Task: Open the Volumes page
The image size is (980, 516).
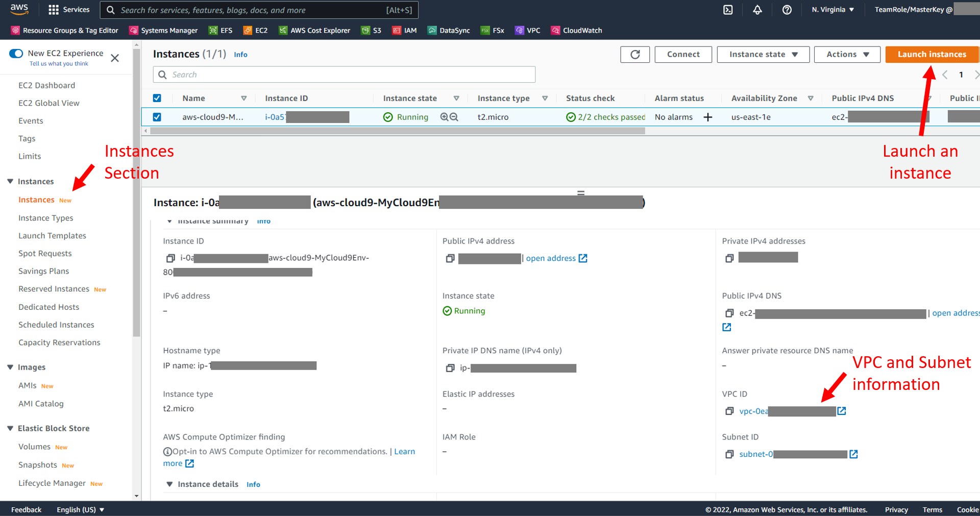Action: (x=35, y=447)
